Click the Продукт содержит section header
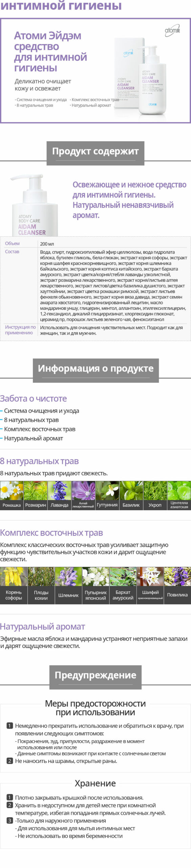 click(95, 153)
